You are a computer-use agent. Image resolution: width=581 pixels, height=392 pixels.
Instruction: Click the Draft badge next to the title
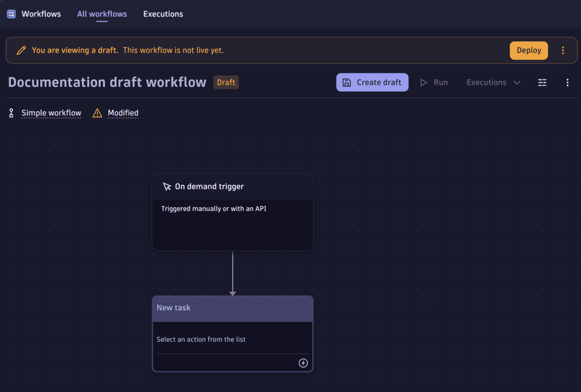(226, 82)
